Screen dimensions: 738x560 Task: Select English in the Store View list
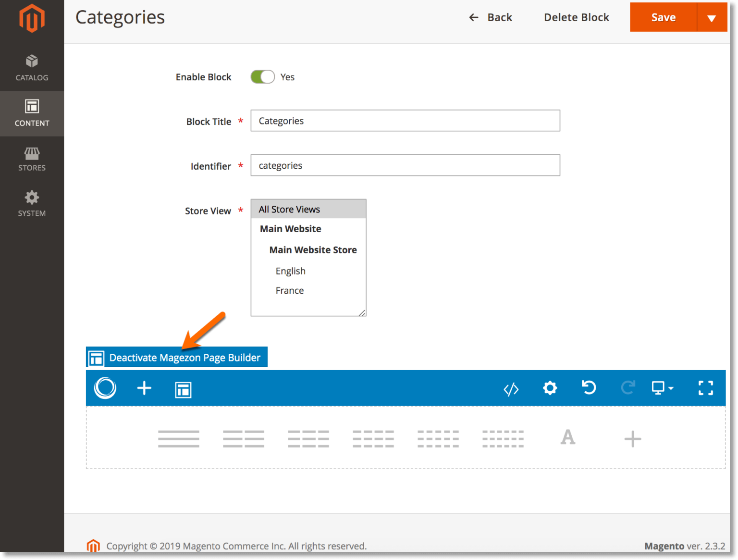(x=290, y=271)
